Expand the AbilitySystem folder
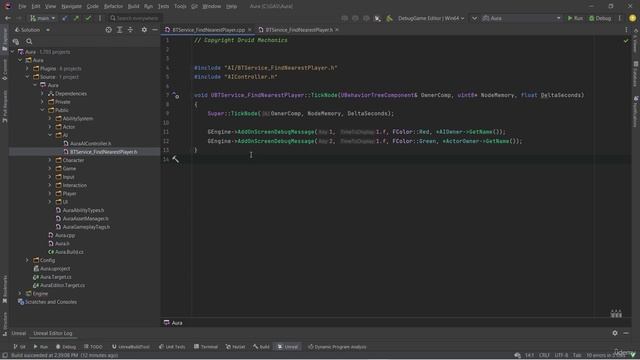The height and width of the screenshot is (360, 640). click(50, 118)
